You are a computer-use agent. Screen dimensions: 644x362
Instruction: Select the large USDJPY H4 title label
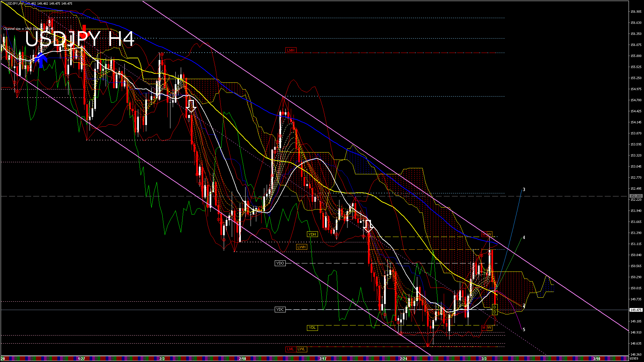tap(80, 39)
